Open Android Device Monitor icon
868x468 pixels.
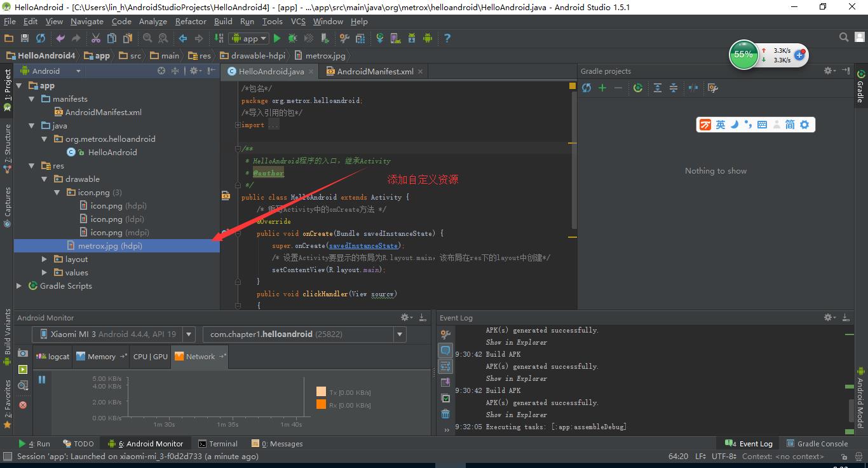coord(428,38)
